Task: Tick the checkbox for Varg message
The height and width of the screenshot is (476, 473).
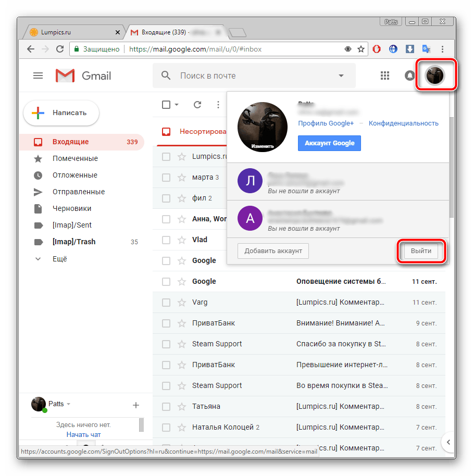Action: [x=166, y=303]
